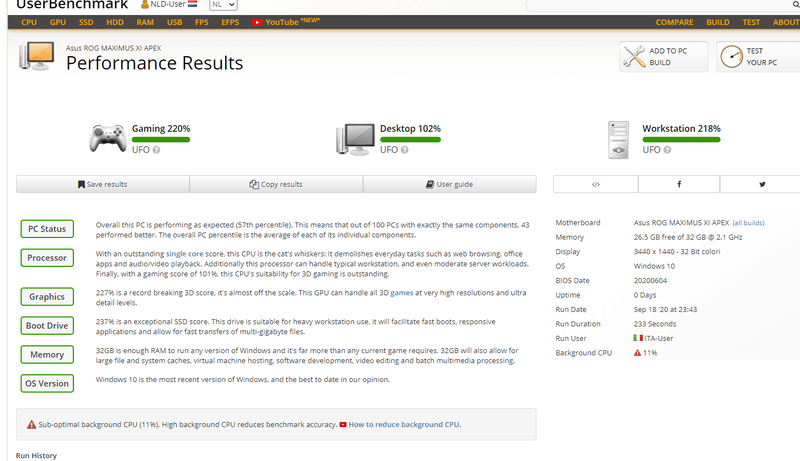Open the HDD menu item
The image size is (800, 461).
tap(115, 22)
